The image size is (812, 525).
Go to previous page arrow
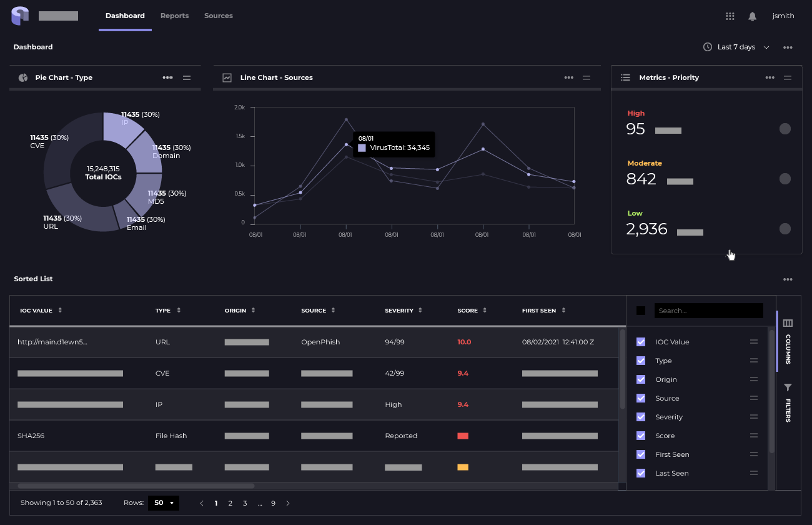pos(201,503)
